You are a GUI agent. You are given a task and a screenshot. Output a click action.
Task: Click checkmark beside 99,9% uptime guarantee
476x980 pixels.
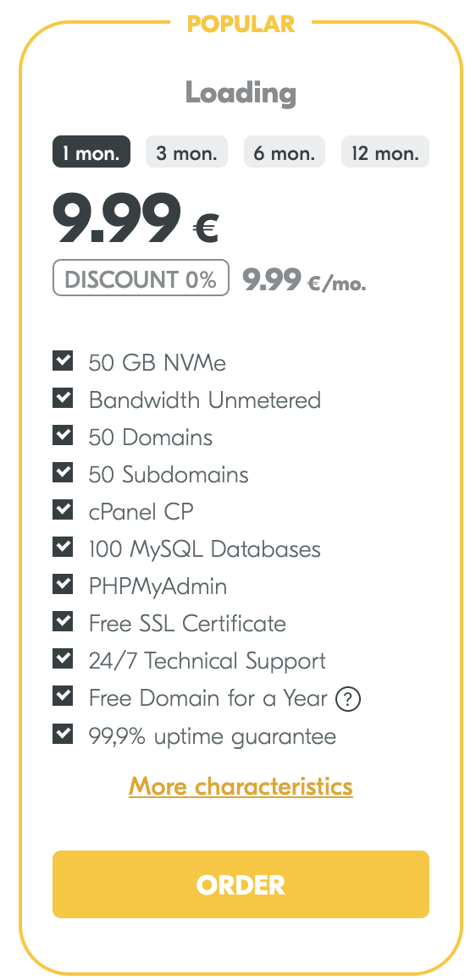[x=63, y=734]
